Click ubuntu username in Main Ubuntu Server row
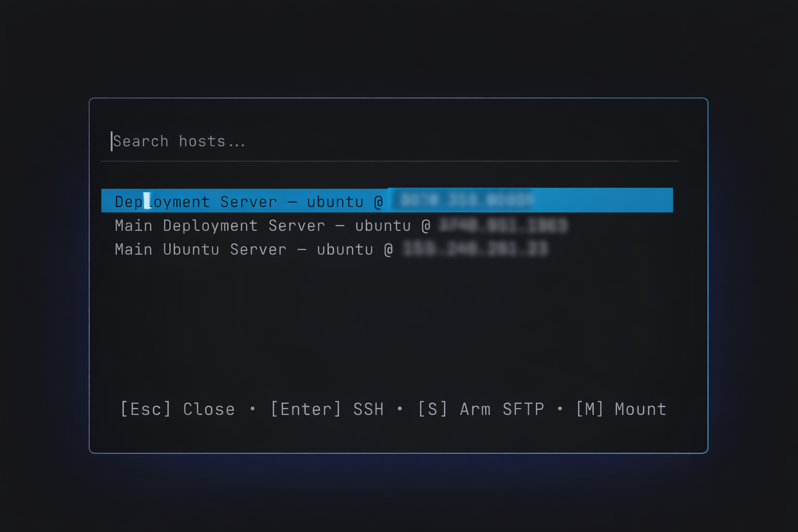This screenshot has width=798, height=532. 345,249
